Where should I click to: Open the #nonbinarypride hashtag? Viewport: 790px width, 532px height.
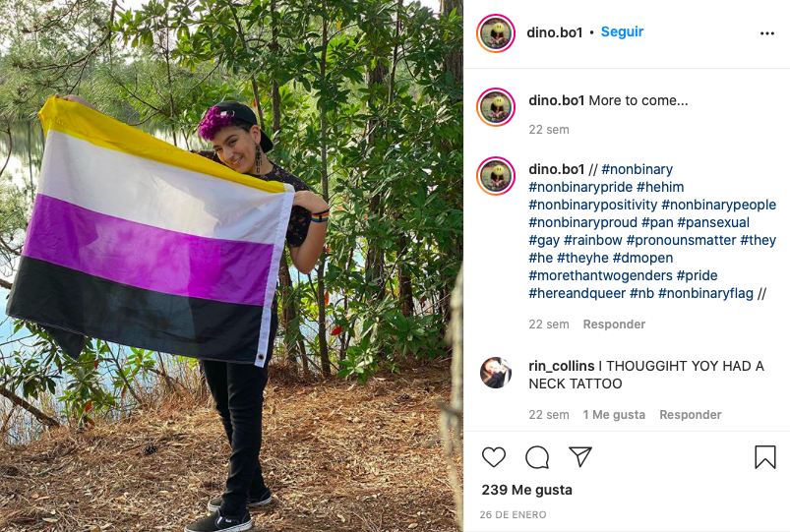(580, 187)
